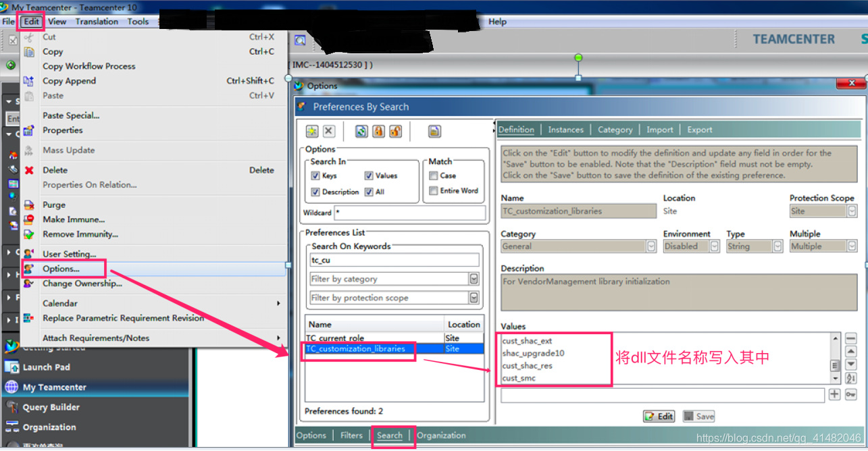Open the Translation menu
The height and width of the screenshot is (451, 868).
pos(97,22)
